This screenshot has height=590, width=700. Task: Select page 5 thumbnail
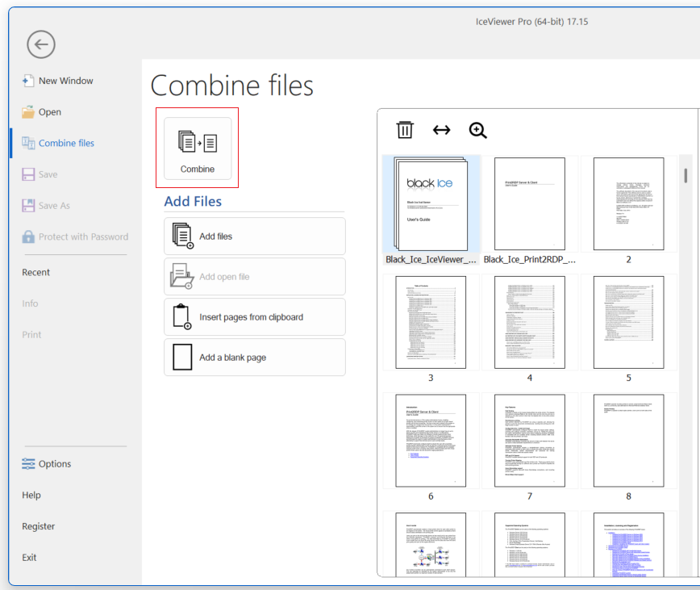[x=628, y=322]
